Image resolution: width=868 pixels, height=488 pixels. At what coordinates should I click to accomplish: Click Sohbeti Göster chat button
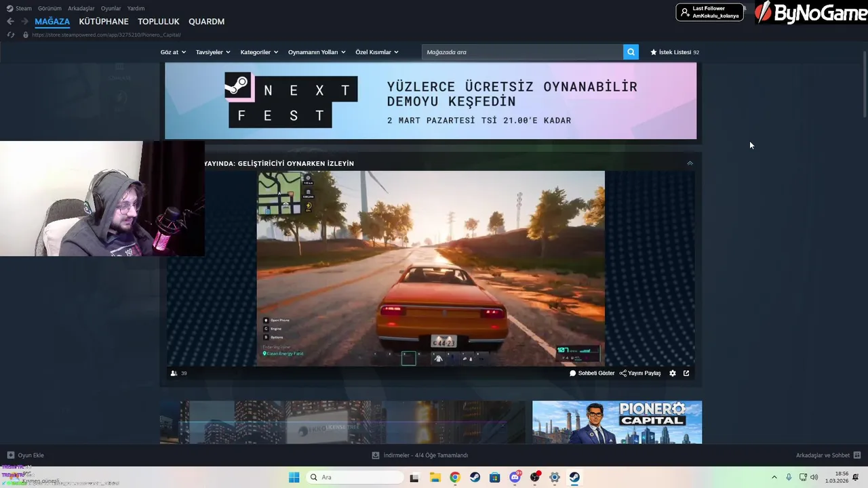[x=592, y=373]
